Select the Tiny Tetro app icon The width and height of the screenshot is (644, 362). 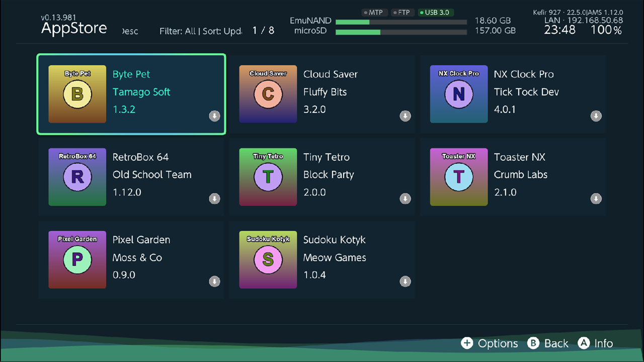(x=268, y=177)
